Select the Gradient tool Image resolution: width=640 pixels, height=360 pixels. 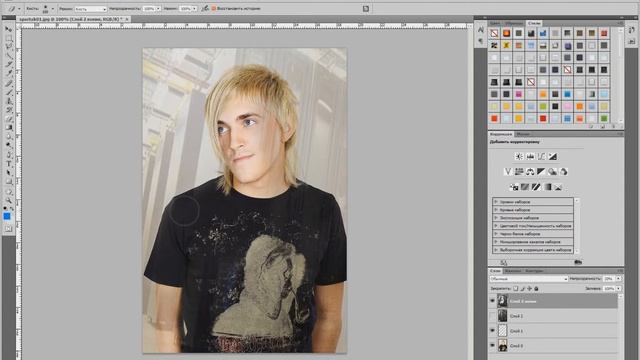(x=8, y=128)
